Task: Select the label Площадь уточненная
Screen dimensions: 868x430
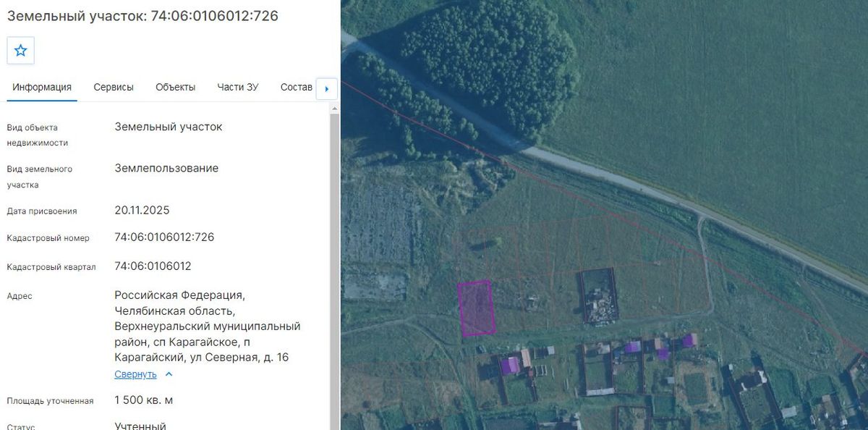Action: (50, 401)
